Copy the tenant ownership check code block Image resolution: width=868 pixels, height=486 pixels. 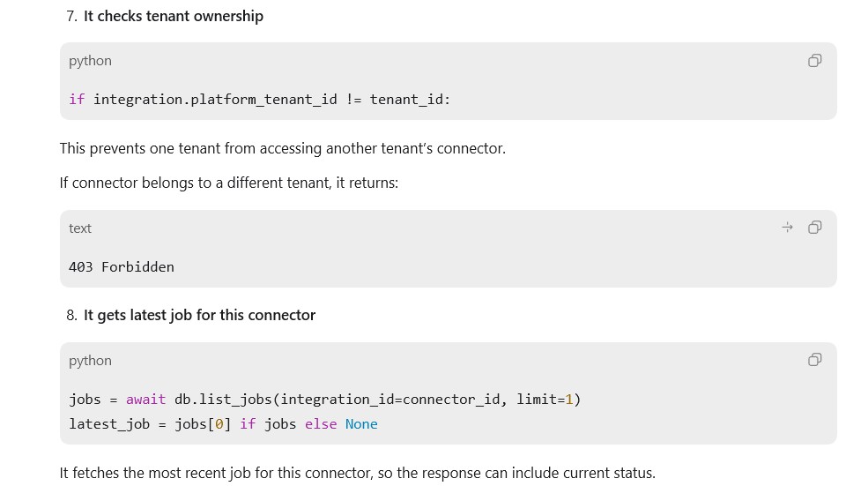click(814, 60)
